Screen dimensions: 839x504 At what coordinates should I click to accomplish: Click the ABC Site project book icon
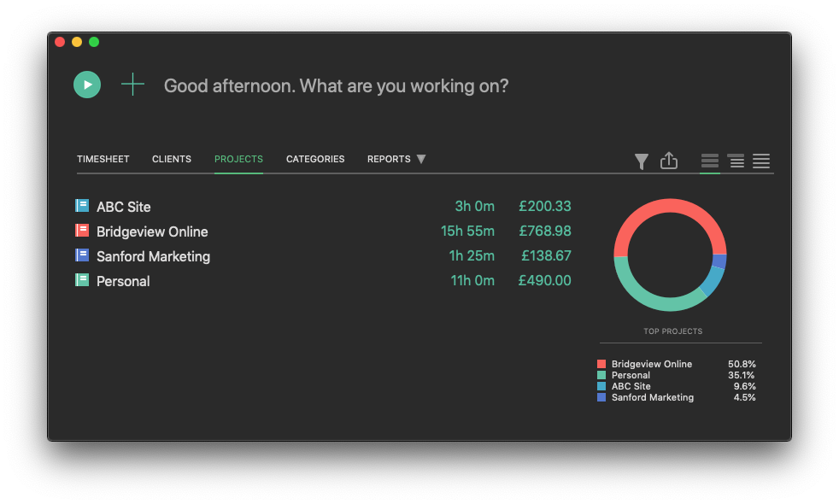coord(82,206)
